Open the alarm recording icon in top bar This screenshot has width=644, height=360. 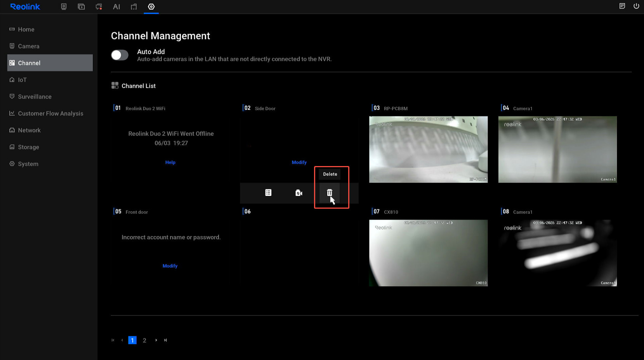(x=99, y=7)
